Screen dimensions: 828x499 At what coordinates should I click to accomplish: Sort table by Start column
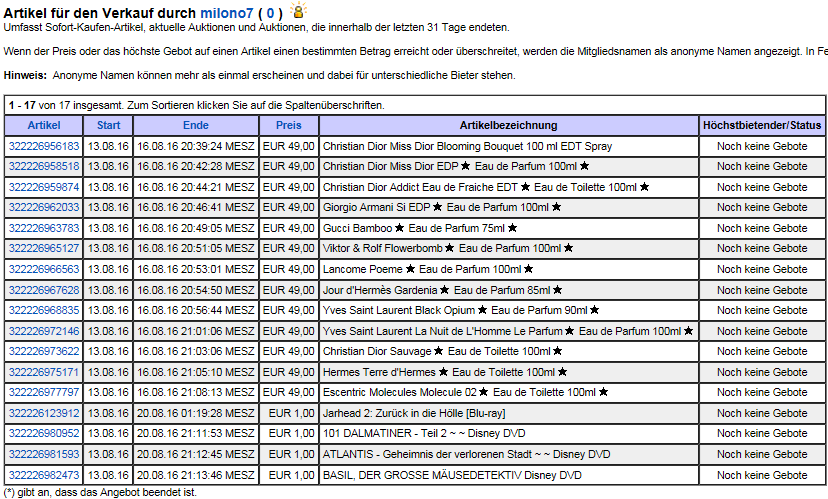108,125
